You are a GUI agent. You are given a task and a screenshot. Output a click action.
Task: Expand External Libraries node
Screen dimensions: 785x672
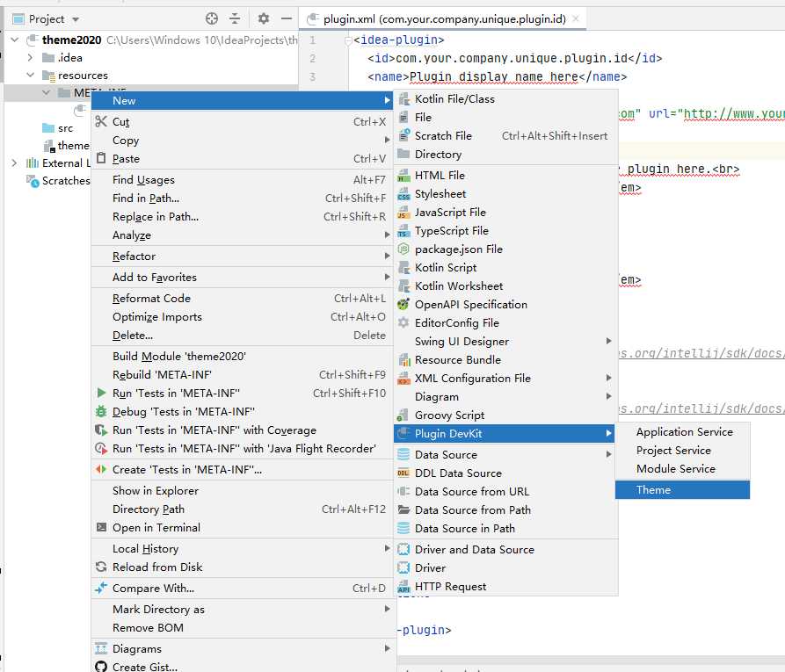click(15, 163)
